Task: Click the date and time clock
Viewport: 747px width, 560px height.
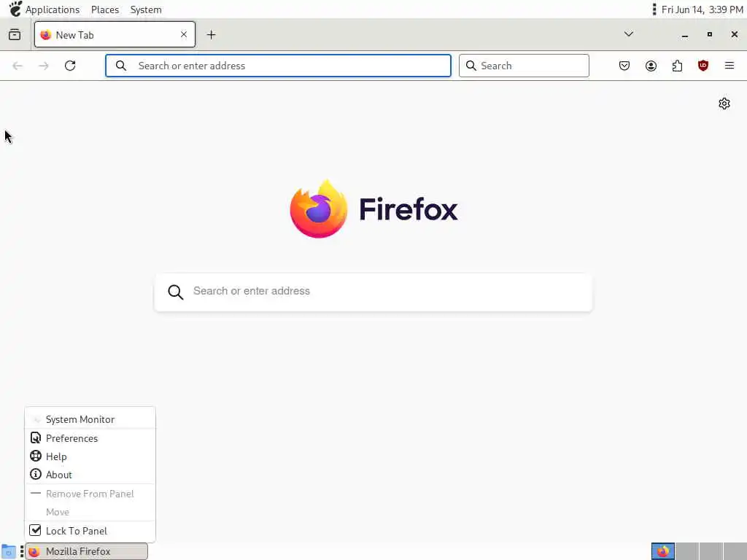Action: click(703, 9)
